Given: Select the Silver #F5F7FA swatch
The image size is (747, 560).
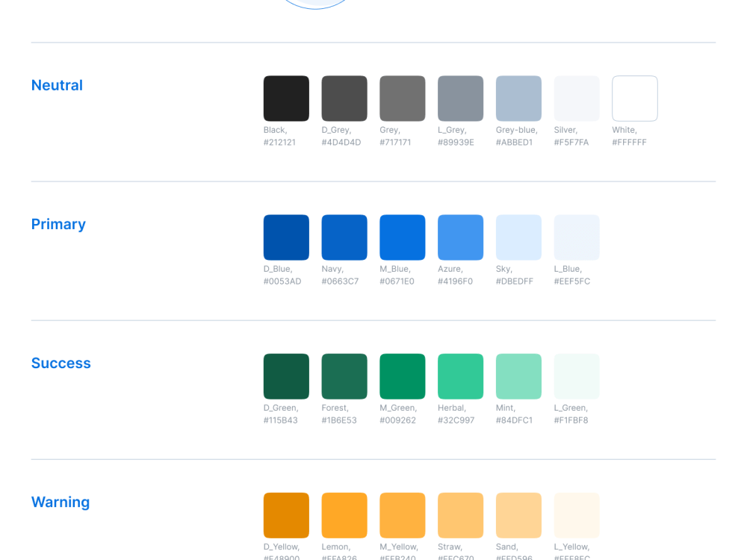Looking at the screenshot, I should (x=577, y=98).
